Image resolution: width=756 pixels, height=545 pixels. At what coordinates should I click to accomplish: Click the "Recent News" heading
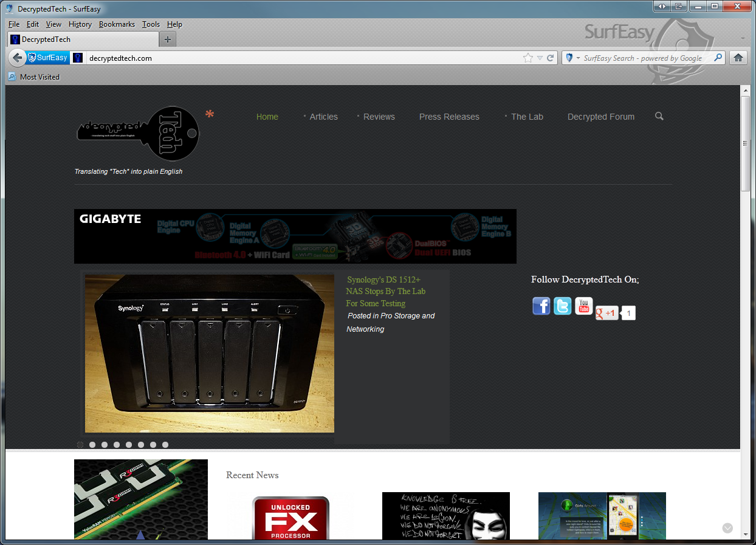252,475
